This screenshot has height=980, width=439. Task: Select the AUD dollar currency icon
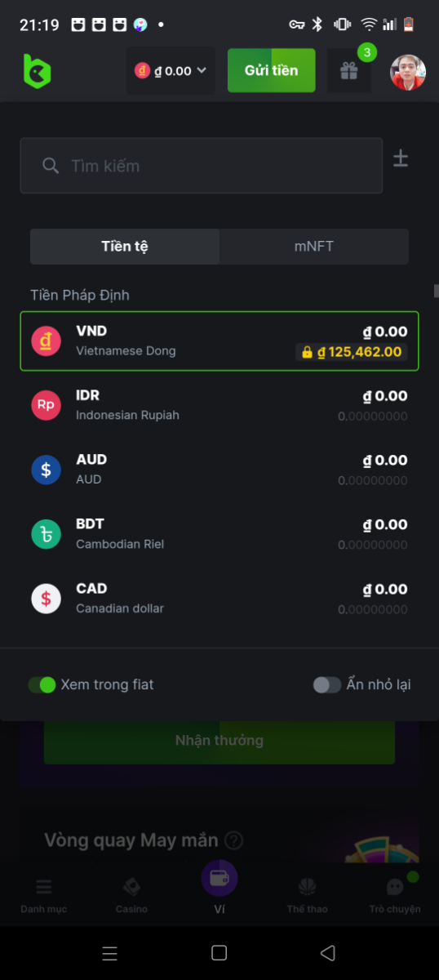tap(46, 470)
